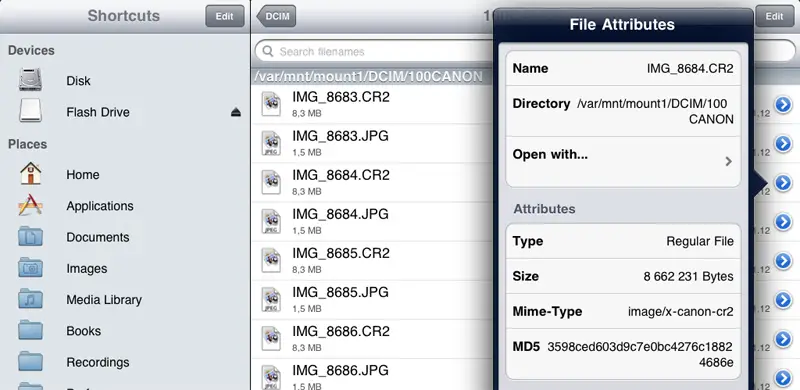Show details arrow for IMG_8685.JPG
This screenshot has height=390, width=800.
click(783, 300)
